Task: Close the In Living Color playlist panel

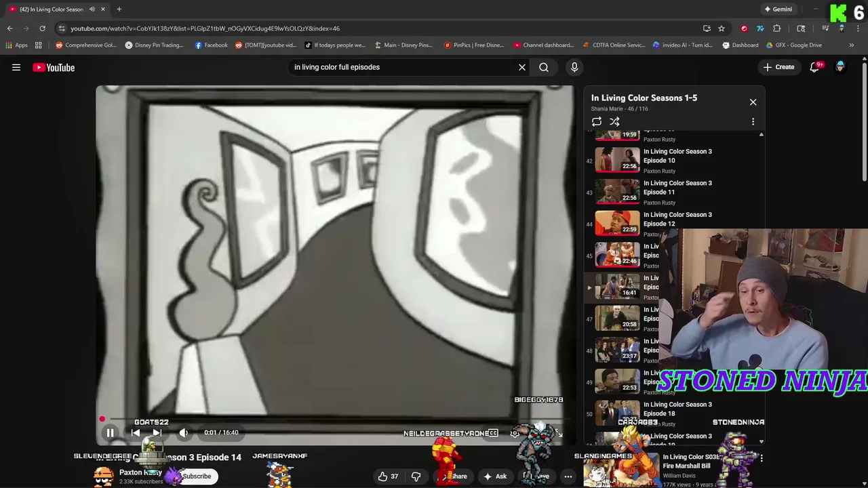Action: (x=753, y=102)
